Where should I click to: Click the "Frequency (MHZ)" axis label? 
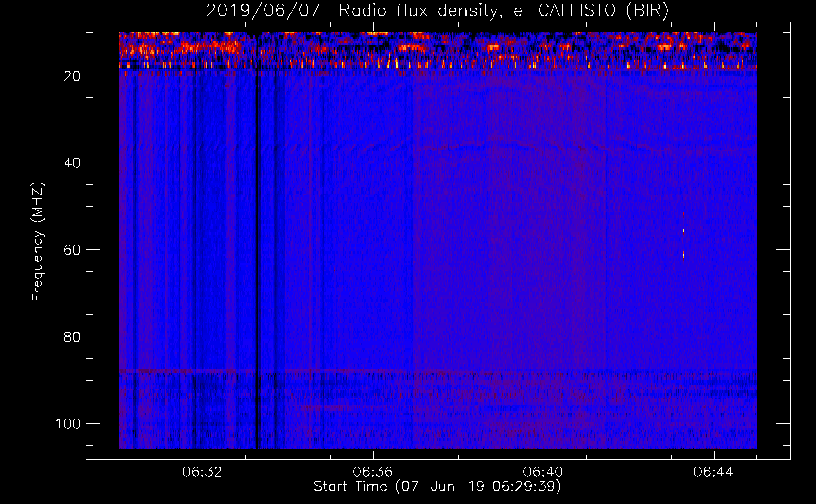click(38, 241)
